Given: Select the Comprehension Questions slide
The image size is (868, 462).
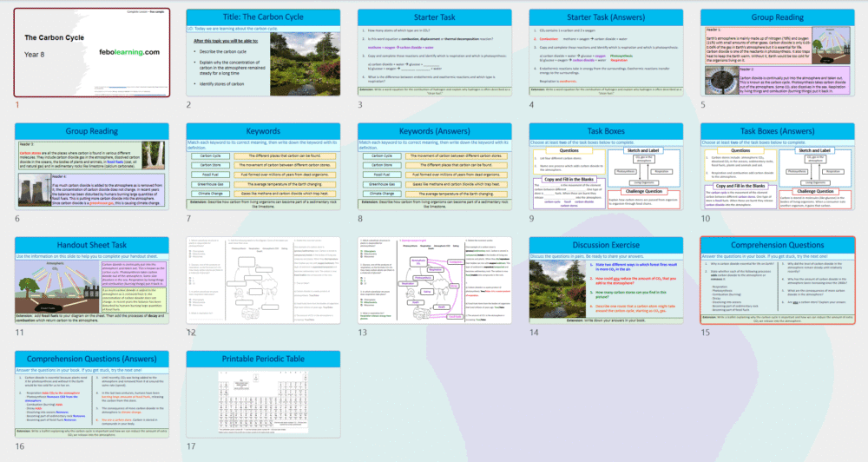Looking at the screenshot, I should [x=777, y=280].
